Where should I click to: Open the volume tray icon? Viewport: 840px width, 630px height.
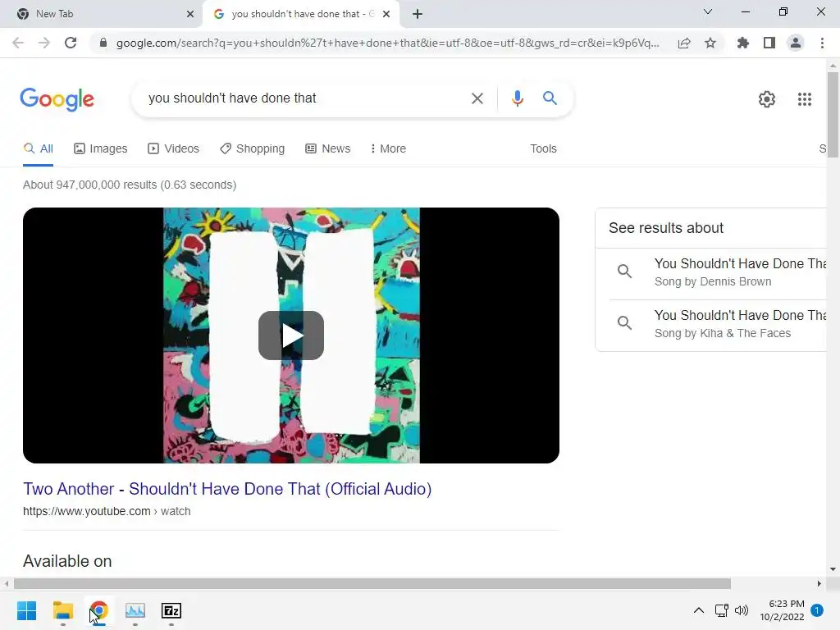coord(742,610)
